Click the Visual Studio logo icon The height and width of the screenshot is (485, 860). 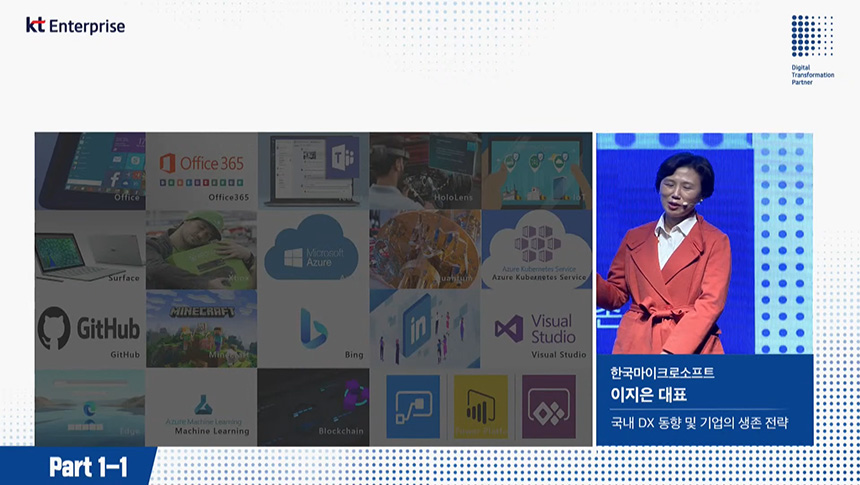tap(509, 328)
